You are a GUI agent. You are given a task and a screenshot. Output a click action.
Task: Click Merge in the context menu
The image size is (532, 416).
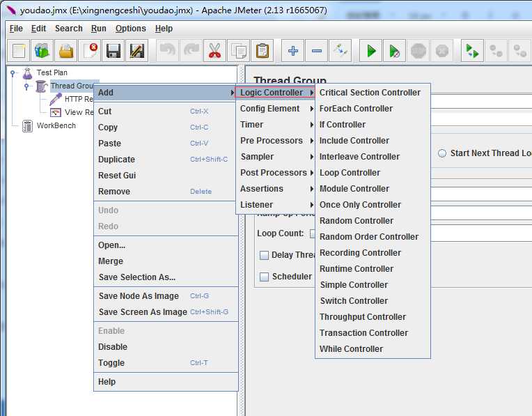tap(166, 261)
